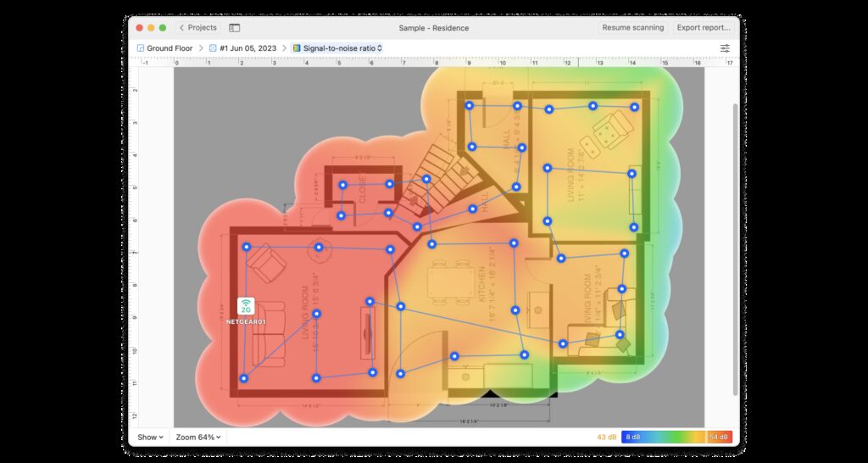
Task: Click the Ground Floor plan icon
Action: pos(141,48)
